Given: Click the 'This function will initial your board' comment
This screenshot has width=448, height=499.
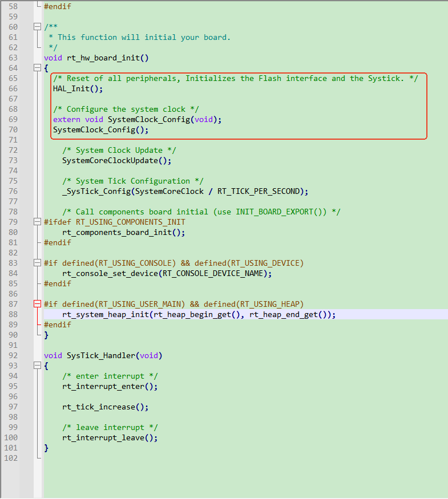Looking at the screenshot, I should 139,37.
